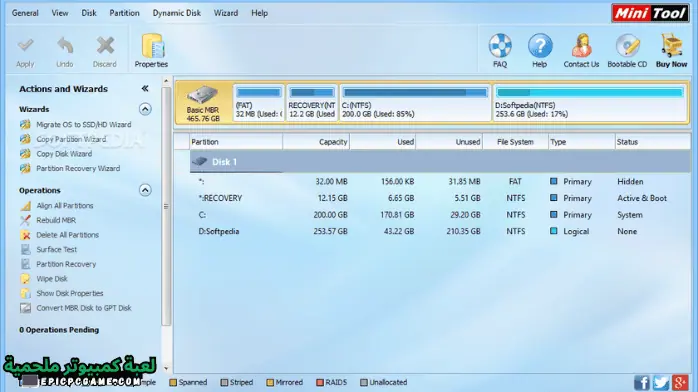Click the sidebar scroll down arrow
This screenshot has width=698, height=392.
pos(166,368)
